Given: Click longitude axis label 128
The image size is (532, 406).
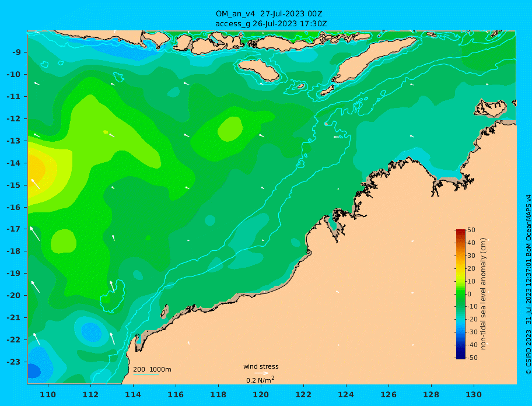Looking at the screenshot, I should pyautogui.click(x=431, y=394).
